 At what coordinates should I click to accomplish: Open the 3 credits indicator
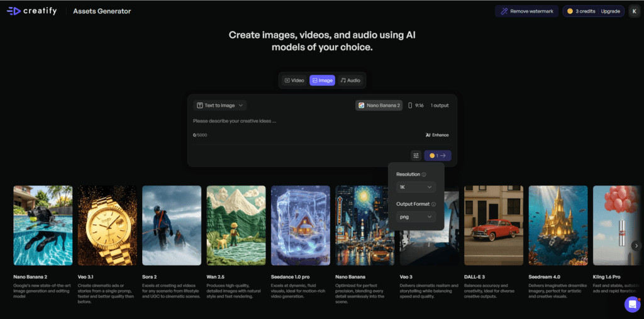580,11
